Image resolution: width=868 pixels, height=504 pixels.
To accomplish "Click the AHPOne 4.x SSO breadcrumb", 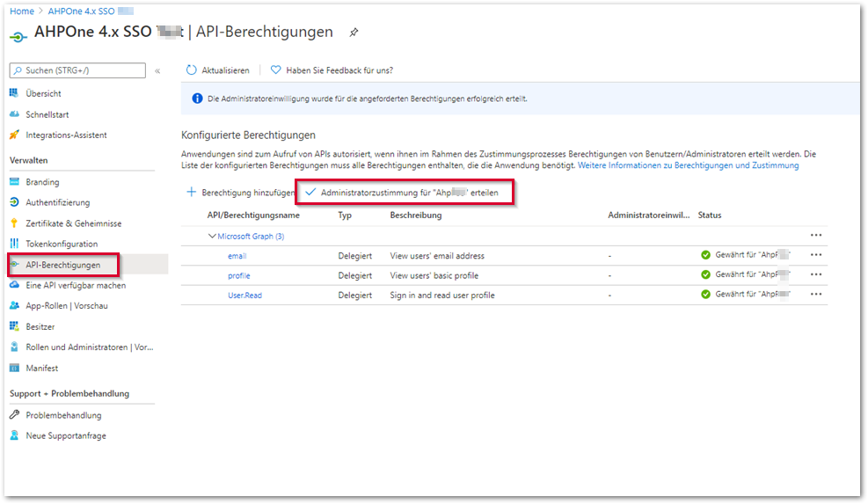I will tap(82, 11).
